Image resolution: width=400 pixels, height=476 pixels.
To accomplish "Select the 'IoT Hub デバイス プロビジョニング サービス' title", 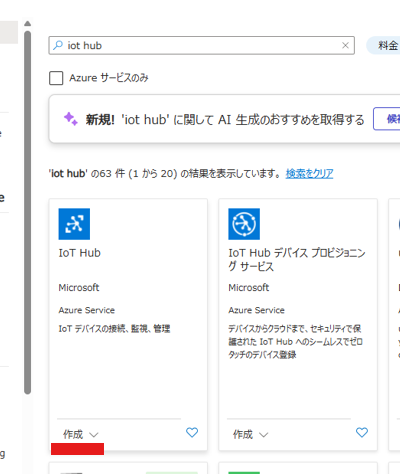I will [x=297, y=260].
